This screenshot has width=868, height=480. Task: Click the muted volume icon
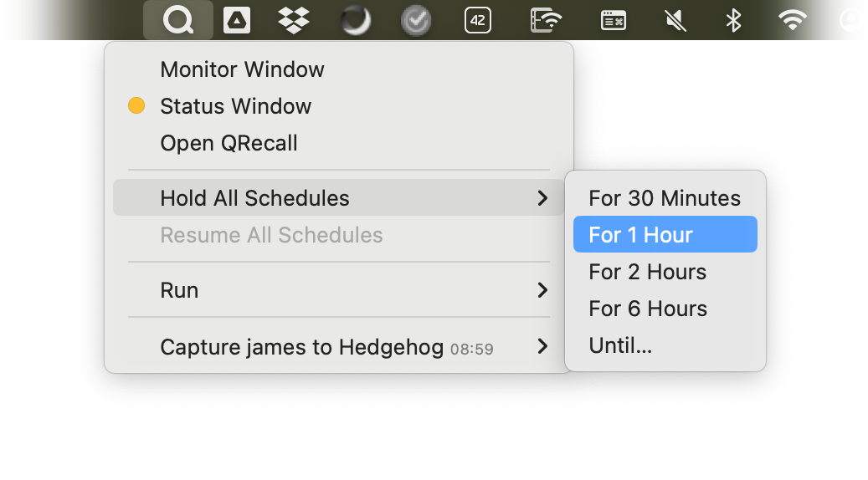click(x=675, y=21)
